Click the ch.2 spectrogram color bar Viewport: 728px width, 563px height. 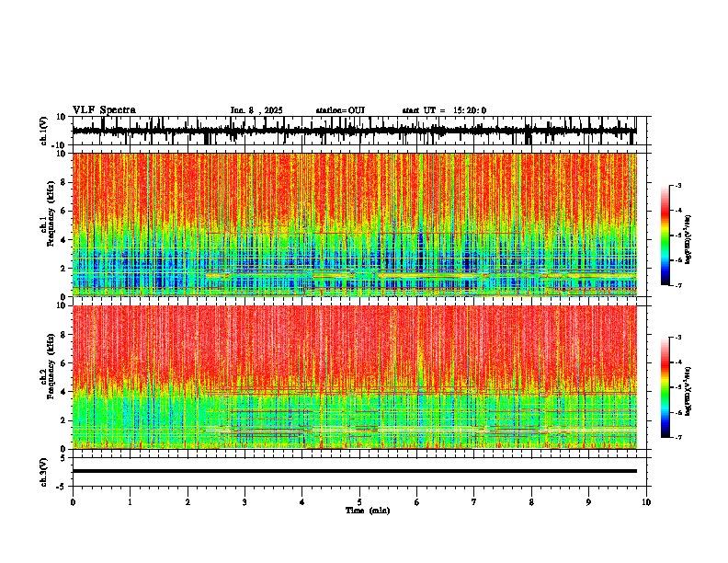tap(665, 387)
